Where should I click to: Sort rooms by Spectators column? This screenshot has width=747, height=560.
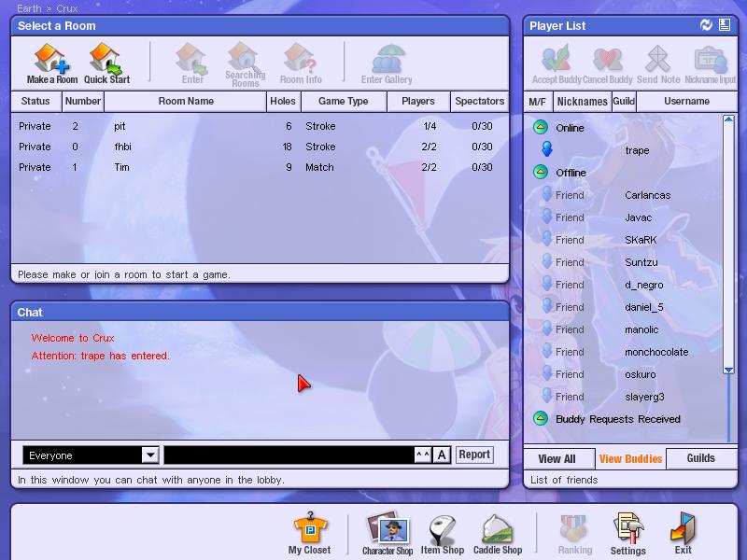(479, 101)
